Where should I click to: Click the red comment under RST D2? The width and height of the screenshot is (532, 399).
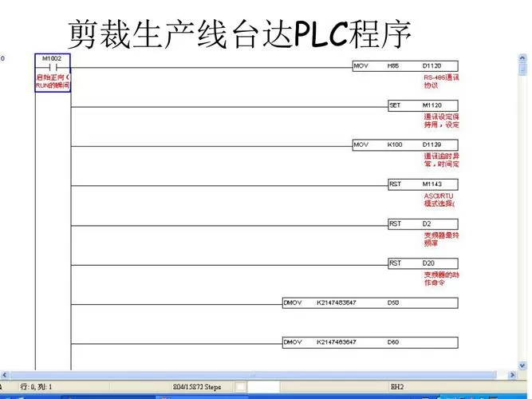click(x=441, y=239)
